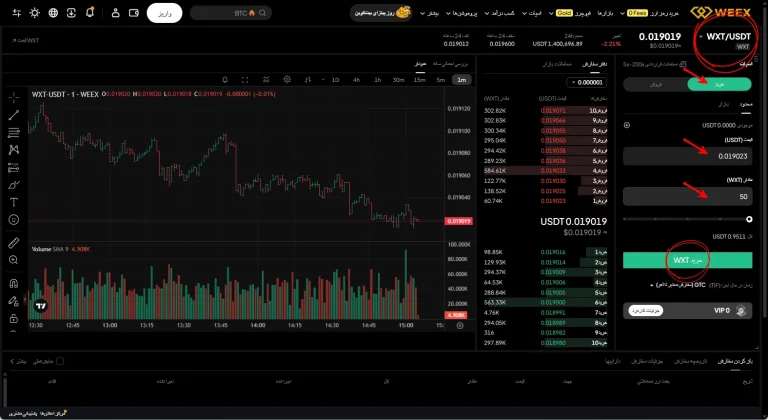Click the white deposit button

pos(165,13)
